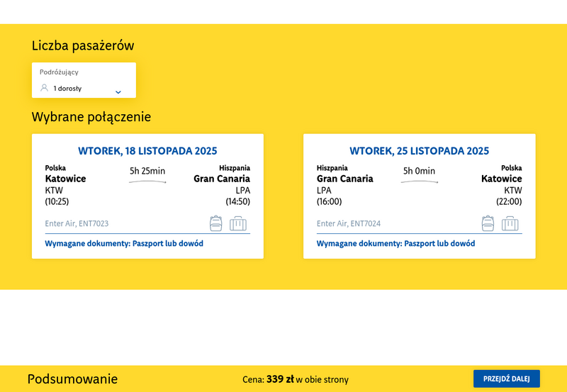The height and width of the screenshot is (392, 567).
Task: Click suitcase icon on the ENT7023 flight card
Action: (238, 223)
